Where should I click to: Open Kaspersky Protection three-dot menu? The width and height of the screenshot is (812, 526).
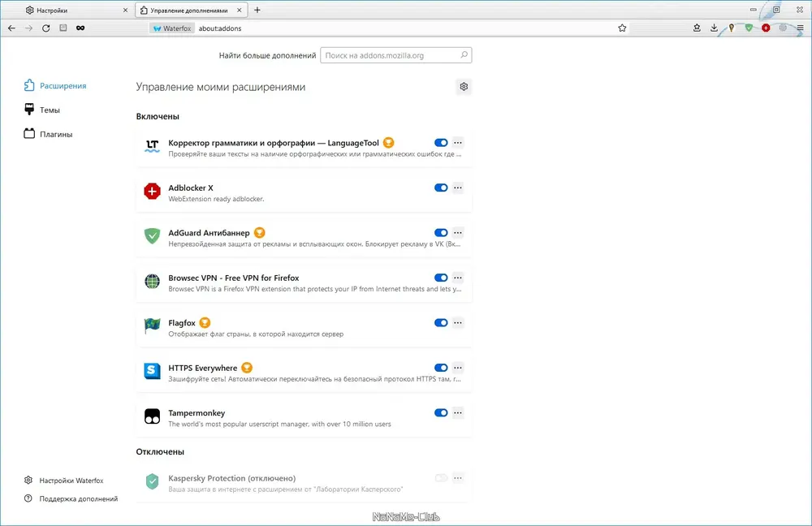tap(458, 478)
